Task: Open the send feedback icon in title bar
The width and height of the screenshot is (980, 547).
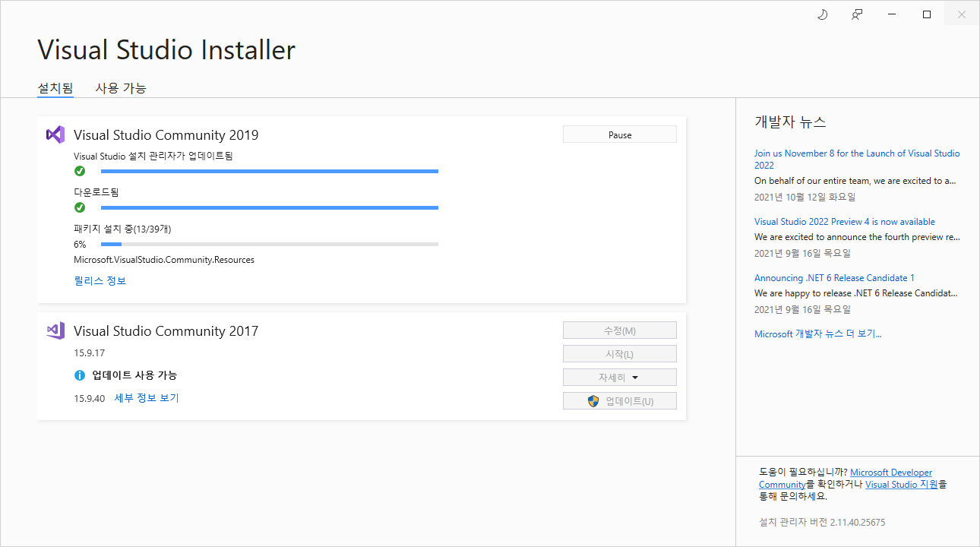Action: pos(857,14)
